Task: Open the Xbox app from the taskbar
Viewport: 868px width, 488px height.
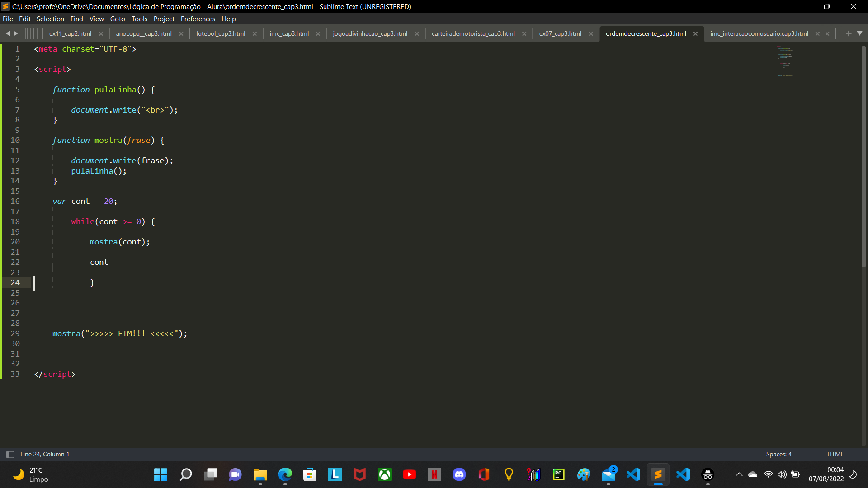Action: pos(385,474)
